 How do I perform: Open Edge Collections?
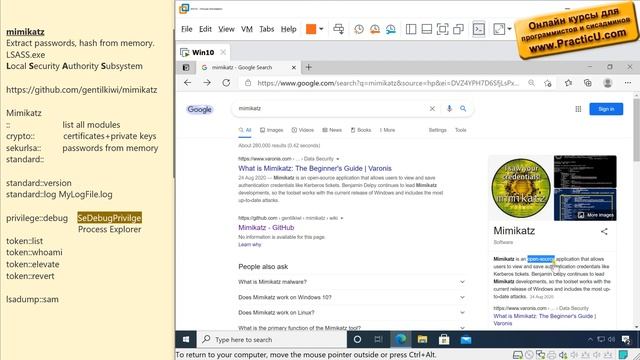tap(588, 83)
